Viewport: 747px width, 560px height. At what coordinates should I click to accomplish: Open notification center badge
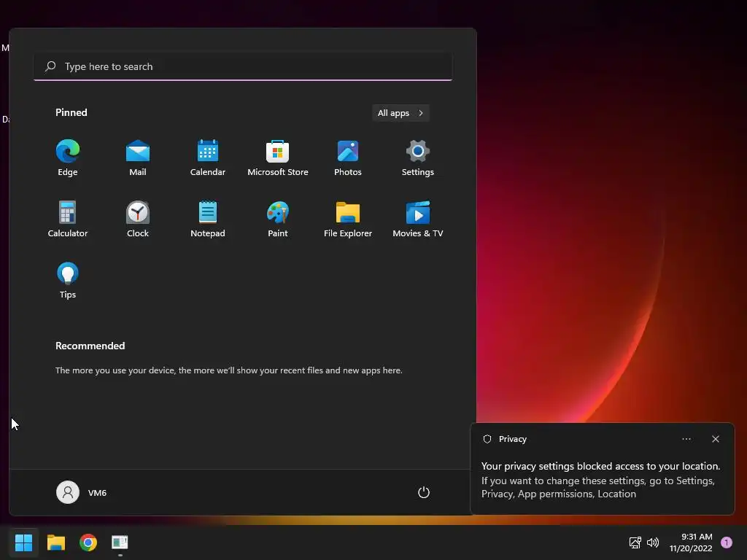tap(727, 542)
